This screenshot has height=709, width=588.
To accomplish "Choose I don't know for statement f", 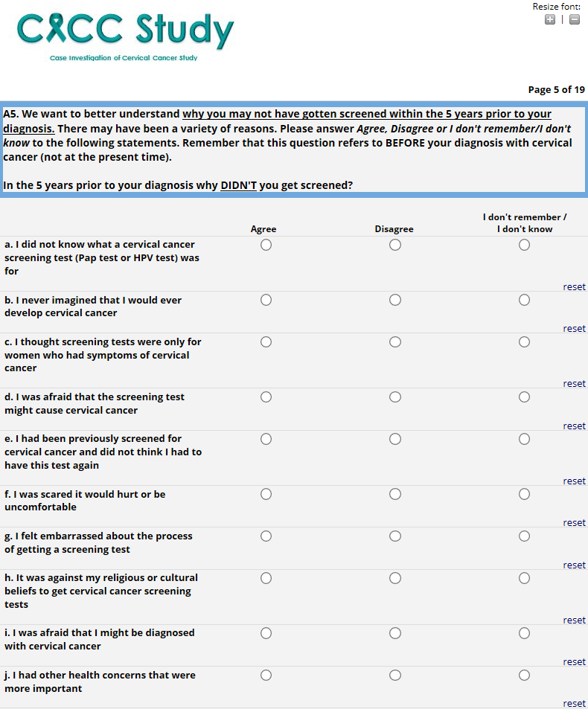I will click(x=525, y=494).
